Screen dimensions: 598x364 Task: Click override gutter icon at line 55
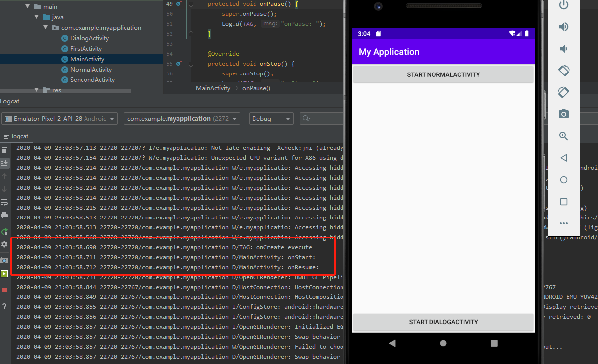179,64
